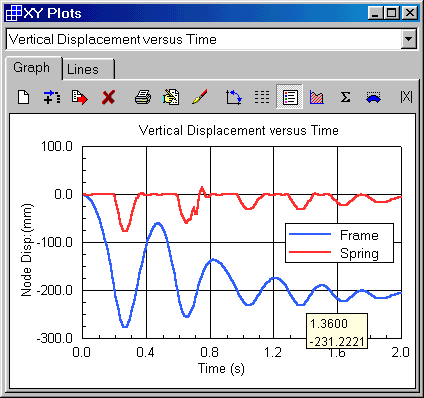Click the blue Frame line swatch in legend
This screenshot has width=424, height=398.
point(310,235)
